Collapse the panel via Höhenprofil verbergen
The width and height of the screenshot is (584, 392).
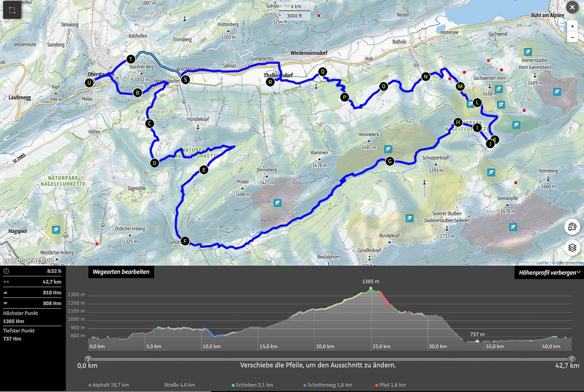click(x=548, y=273)
